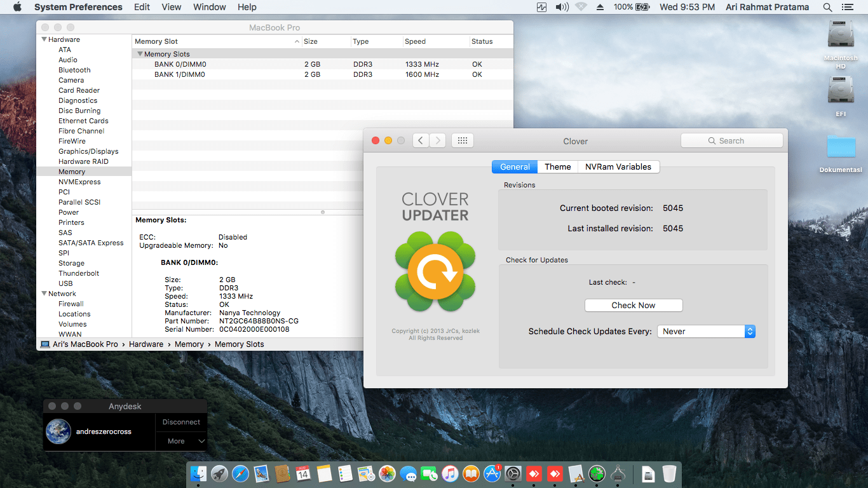Image resolution: width=868 pixels, height=488 pixels.
Task: Show all preferences grid button in Clover
Action: pos(463,140)
